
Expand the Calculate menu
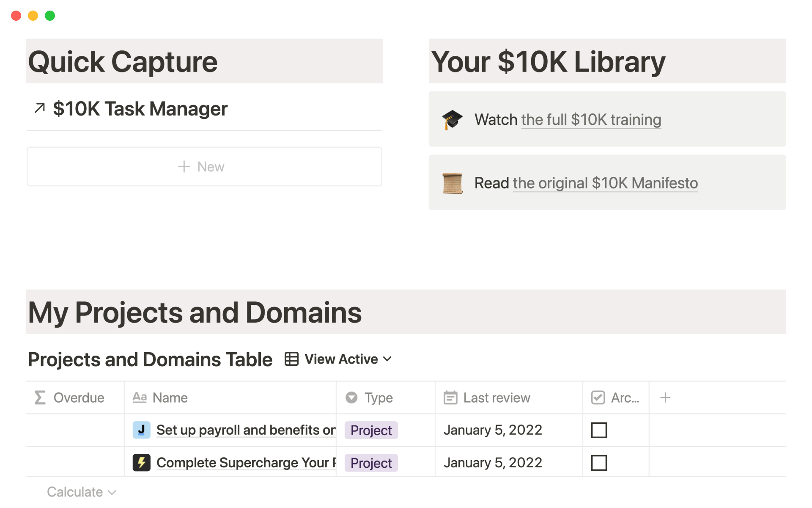[81, 492]
